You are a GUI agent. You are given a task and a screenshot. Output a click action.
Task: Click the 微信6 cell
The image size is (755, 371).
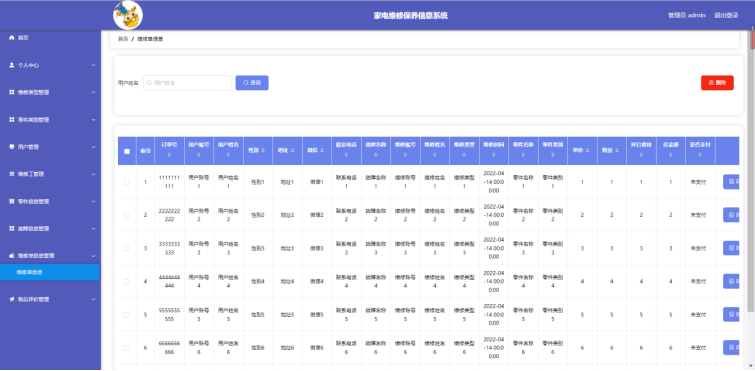317,347
